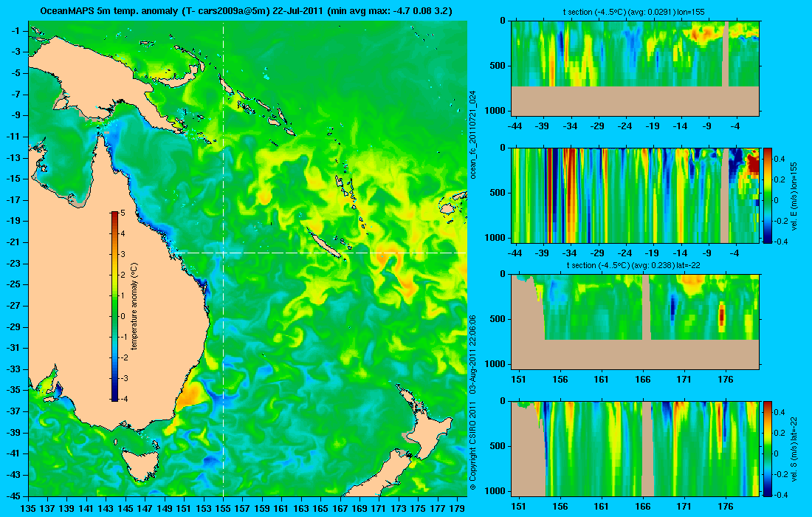Click the 'Copyright CSIRO 2011' vertical text
The height and width of the screenshot is (517, 812).
(472, 444)
